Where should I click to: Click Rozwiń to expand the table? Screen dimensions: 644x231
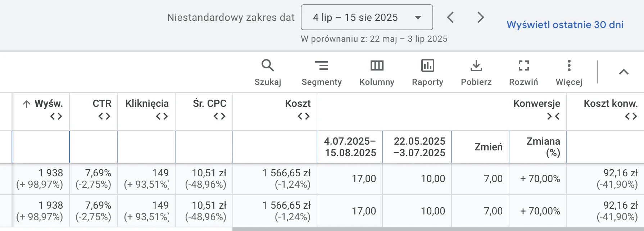pyautogui.click(x=523, y=72)
